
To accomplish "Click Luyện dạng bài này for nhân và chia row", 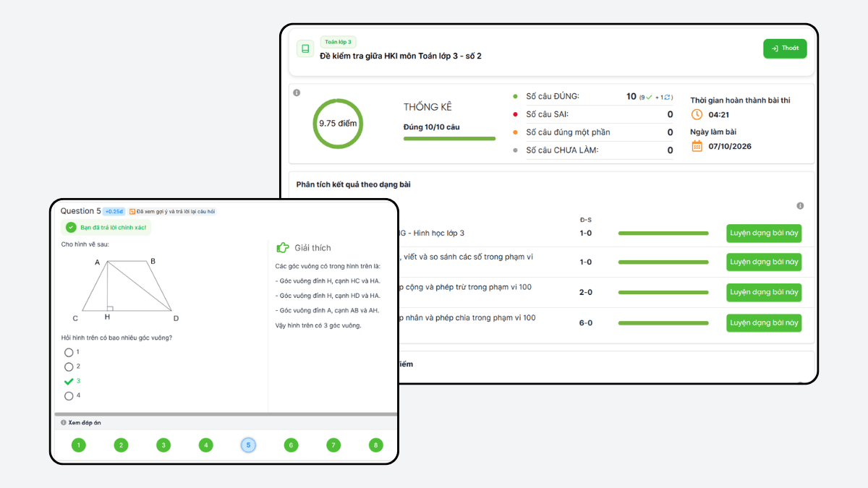I will [764, 322].
